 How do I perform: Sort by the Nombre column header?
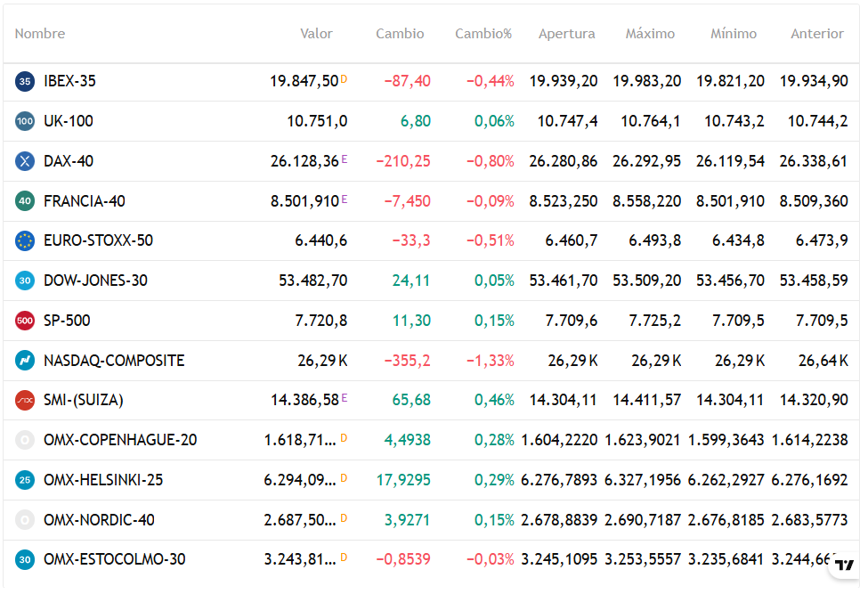coord(40,34)
